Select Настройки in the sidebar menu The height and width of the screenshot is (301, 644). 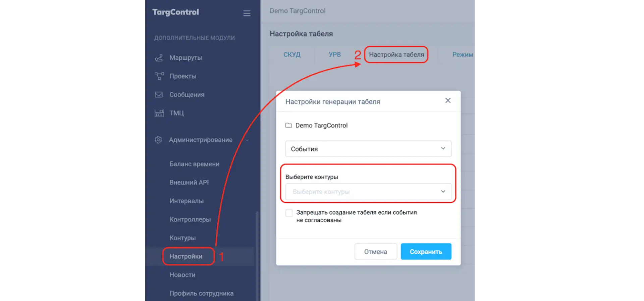tap(186, 256)
